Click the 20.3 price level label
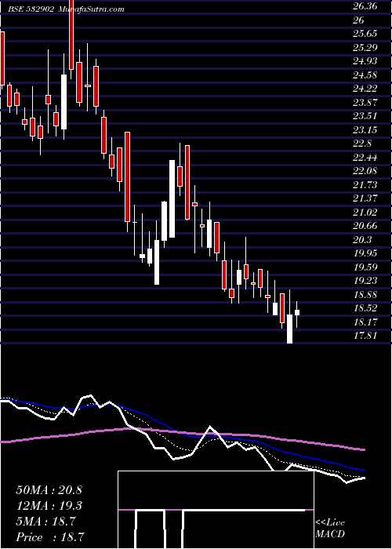This screenshot has height=549, width=392. (x=362, y=240)
